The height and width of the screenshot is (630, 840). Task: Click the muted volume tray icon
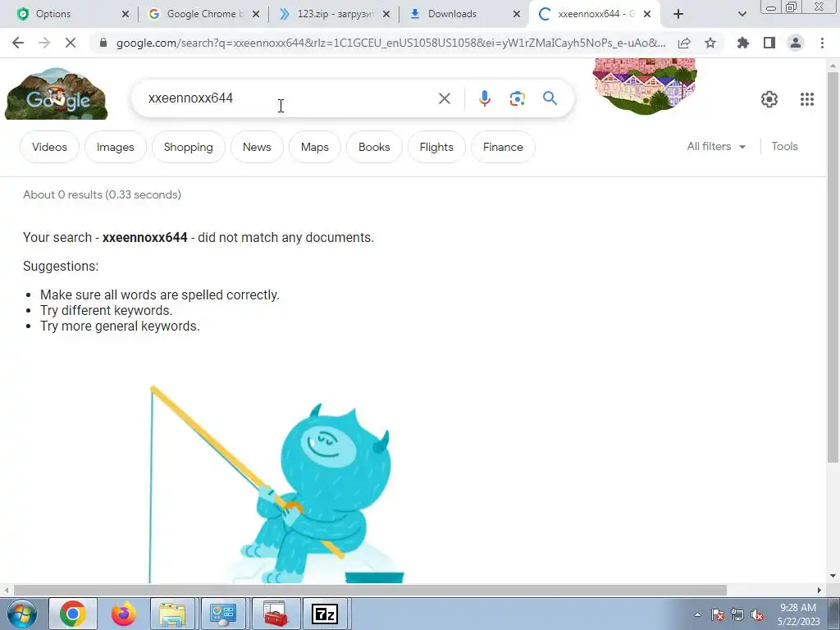[757, 615]
